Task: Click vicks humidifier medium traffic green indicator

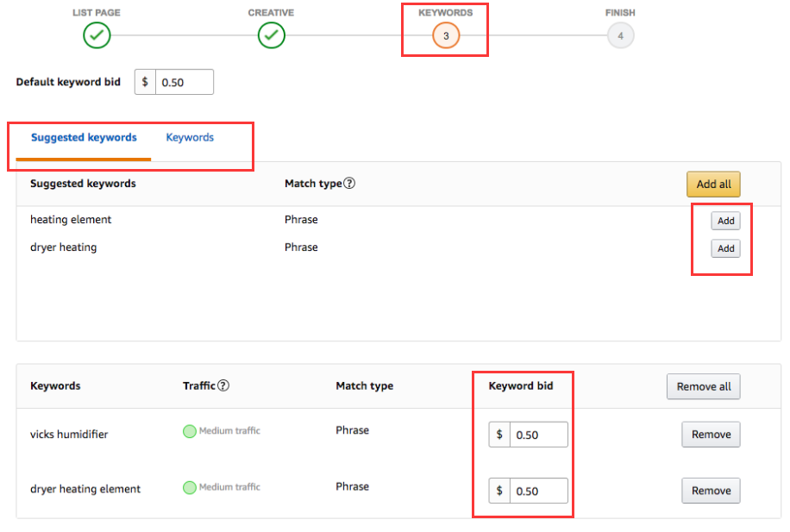Action: tap(190, 431)
